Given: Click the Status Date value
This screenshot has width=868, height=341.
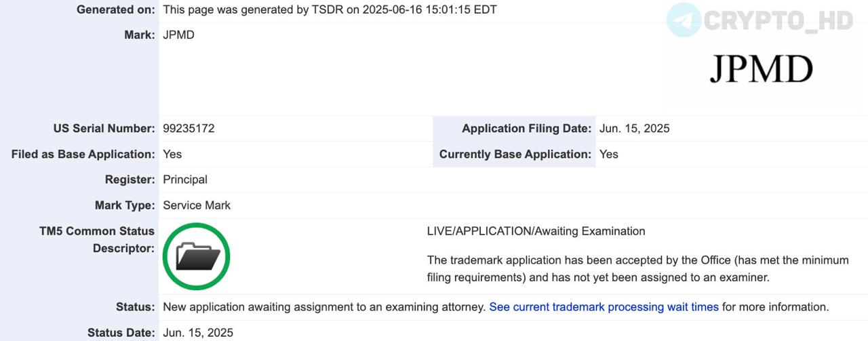Looking at the screenshot, I should click(x=198, y=333).
